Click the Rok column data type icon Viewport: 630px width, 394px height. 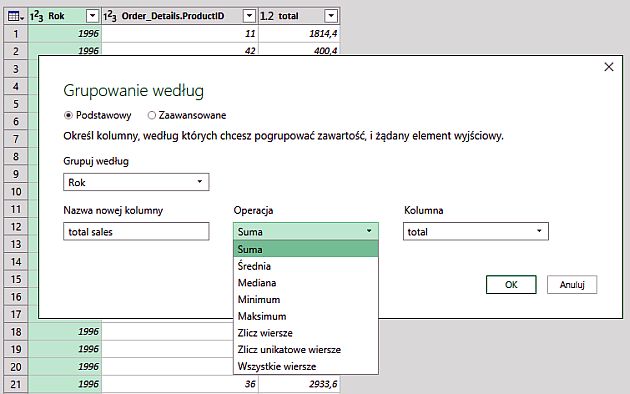pos(37,16)
